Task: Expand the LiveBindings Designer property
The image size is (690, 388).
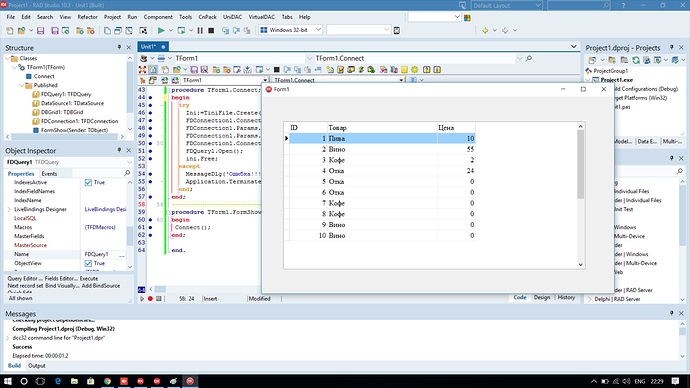Action: (x=9, y=209)
